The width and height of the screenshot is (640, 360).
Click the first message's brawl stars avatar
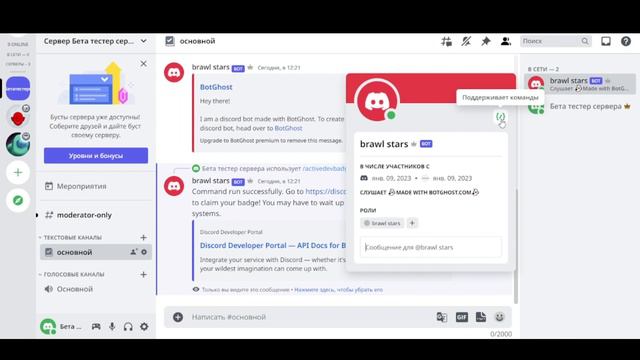click(174, 73)
